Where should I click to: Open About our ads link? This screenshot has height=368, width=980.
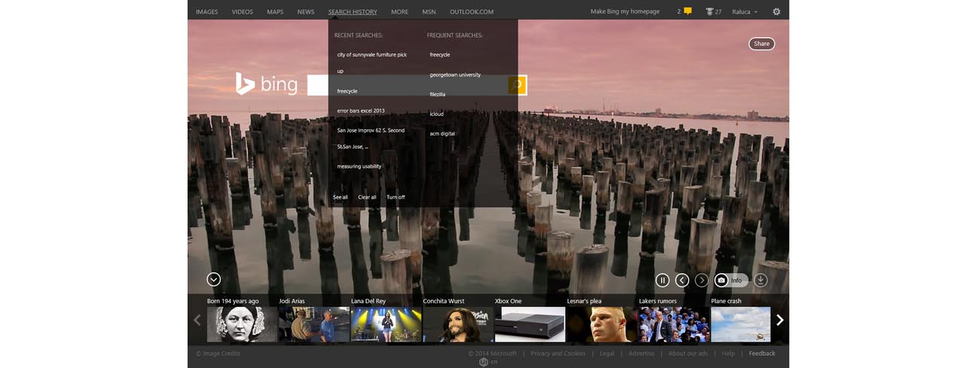click(x=688, y=353)
